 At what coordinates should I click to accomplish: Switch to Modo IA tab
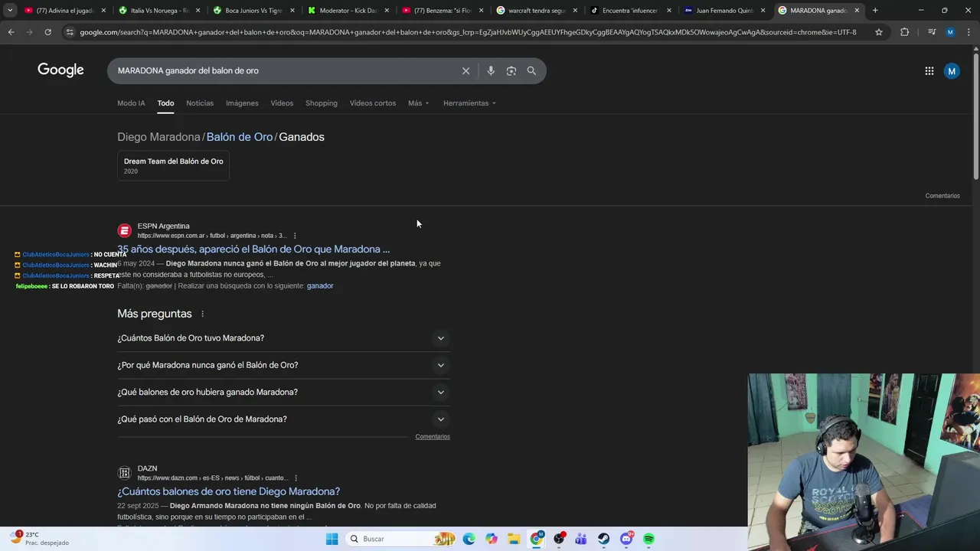(131, 103)
